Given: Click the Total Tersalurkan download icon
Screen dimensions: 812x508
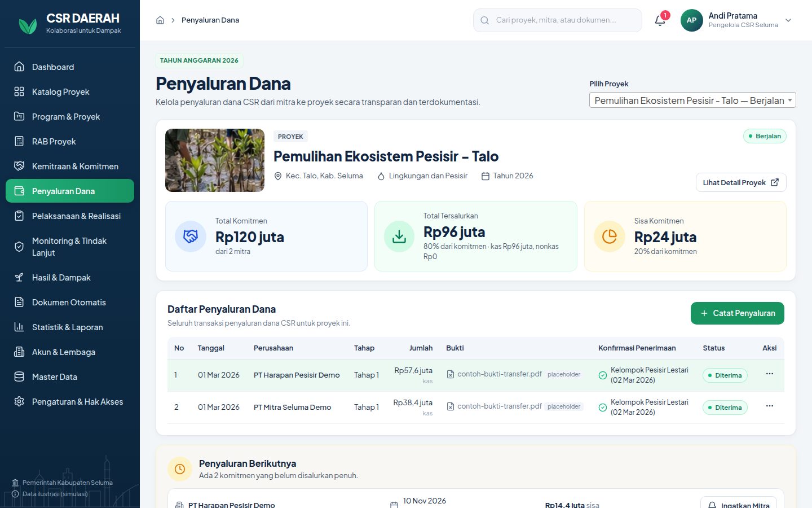Looking at the screenshot, I should click(x=399, y=236).
